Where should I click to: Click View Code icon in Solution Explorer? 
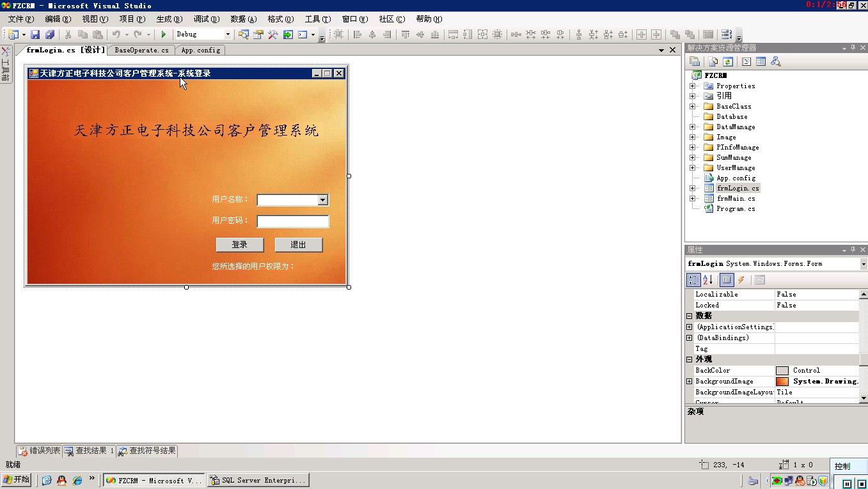pyautogui.click(x=746, y=62)
